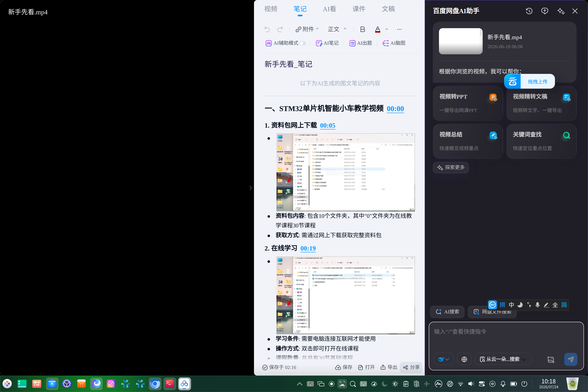Open font color dropdown arrow
Screen dimensions: 588x392
click(387, 29)
